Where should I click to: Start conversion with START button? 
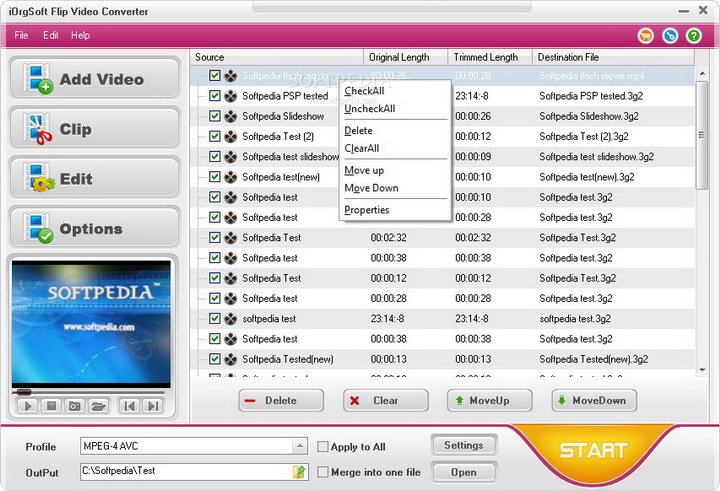click(593, 451)
